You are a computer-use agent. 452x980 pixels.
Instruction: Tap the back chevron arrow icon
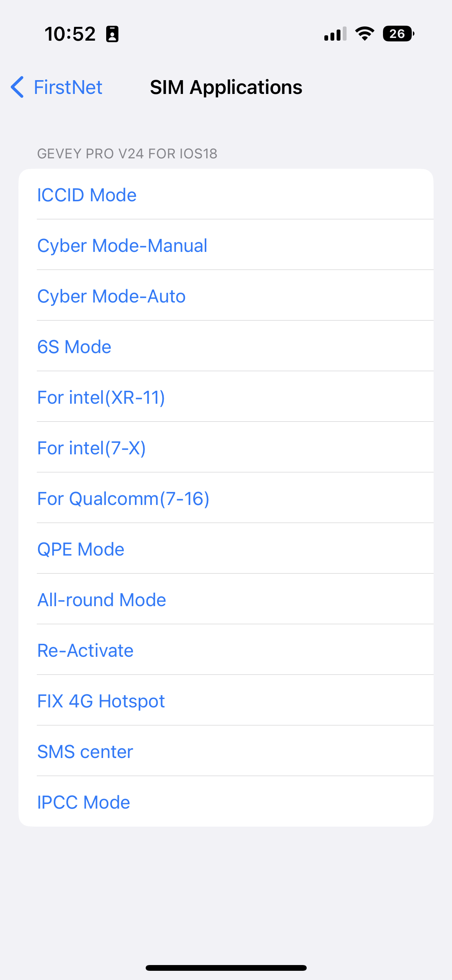(x=18, y=87)
